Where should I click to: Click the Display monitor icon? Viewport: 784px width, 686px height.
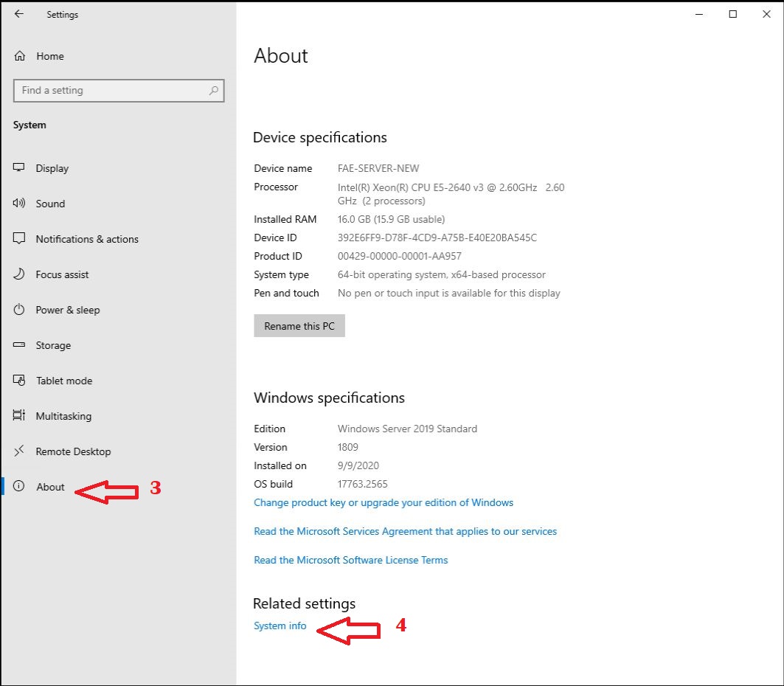click(19, 167)
